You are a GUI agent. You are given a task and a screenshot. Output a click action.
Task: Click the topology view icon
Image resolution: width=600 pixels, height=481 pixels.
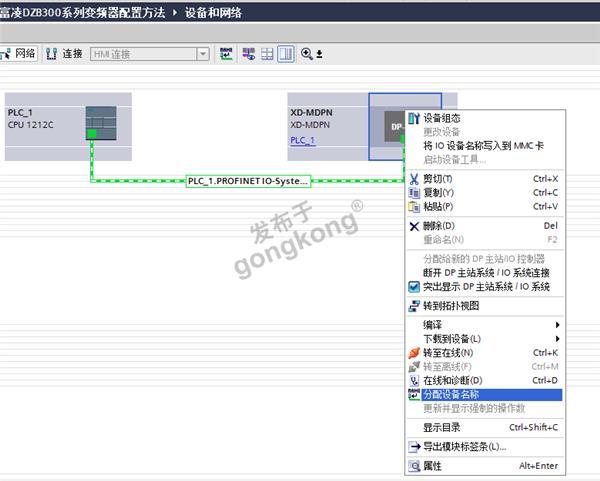[414, 306]
